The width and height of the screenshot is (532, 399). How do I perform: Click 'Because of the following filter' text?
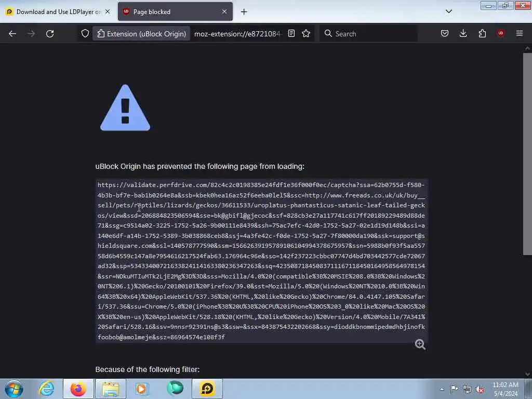147,369
